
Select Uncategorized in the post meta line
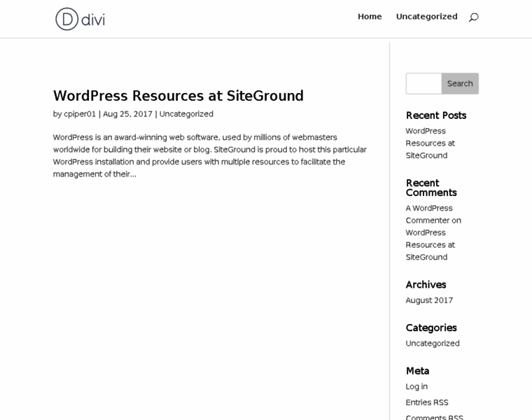[186, 114]
